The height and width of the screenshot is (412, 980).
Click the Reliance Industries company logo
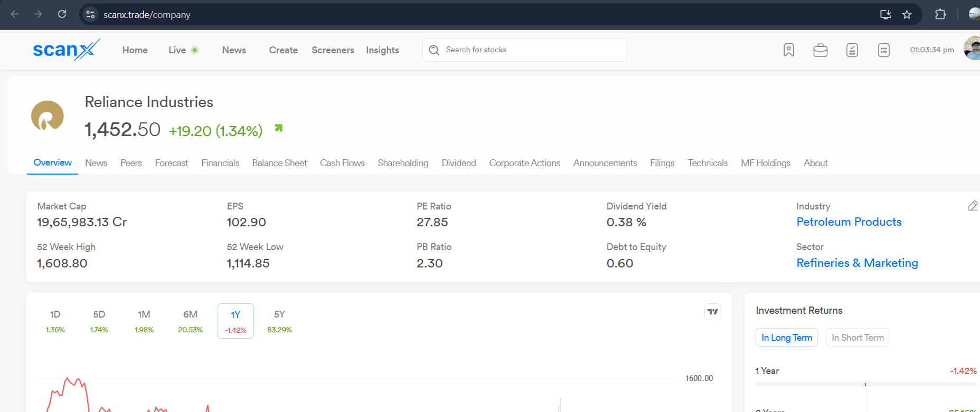[x=48, y=116]
